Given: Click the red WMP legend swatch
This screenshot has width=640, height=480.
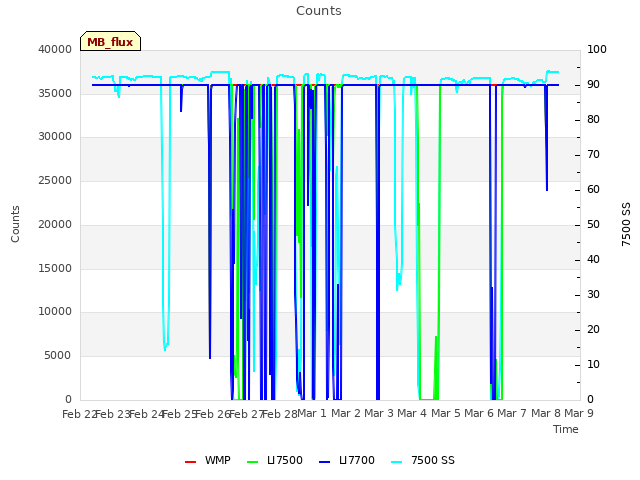Looking at the screenshot, I should [191, 462].
